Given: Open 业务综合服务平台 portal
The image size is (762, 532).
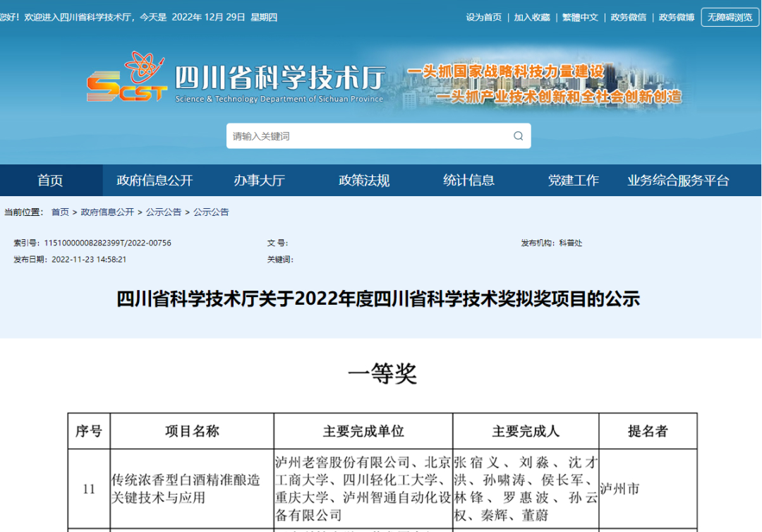Looking at the screenshot, I should pos(679,180).
